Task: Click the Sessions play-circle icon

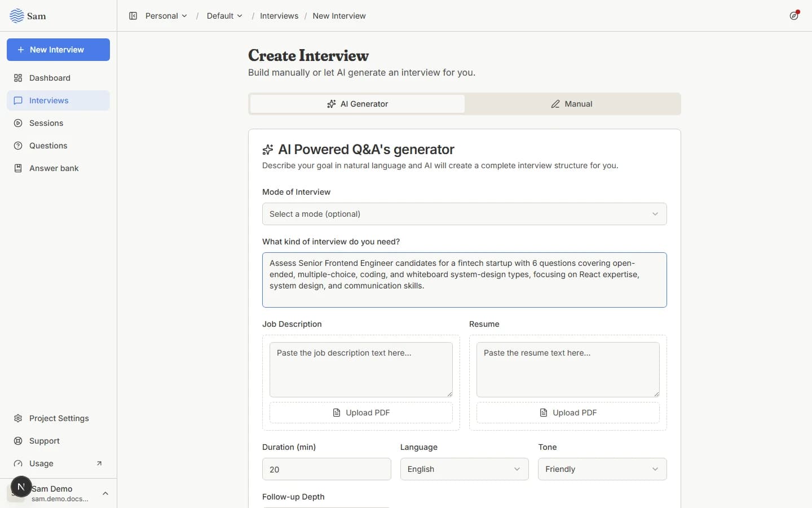Action: pos(18,123)
